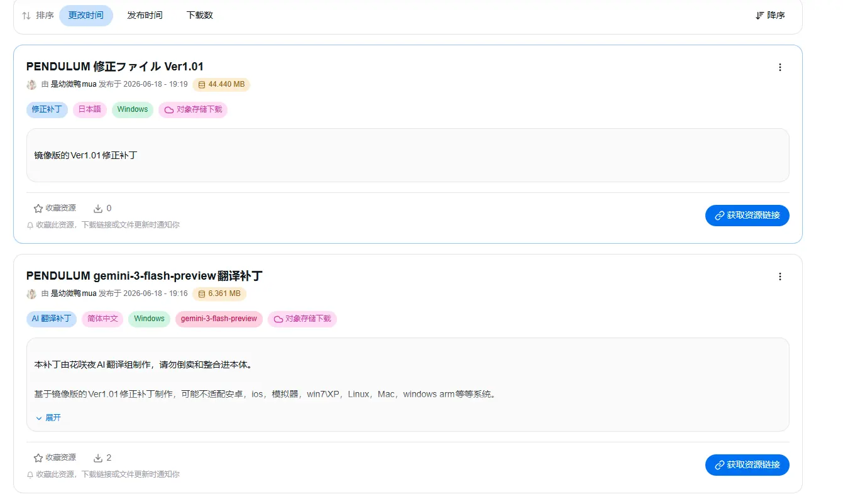The height and width of the screenshot is (504, 843).
Task: Select the 修正补丁 tag
Action: 47,109
